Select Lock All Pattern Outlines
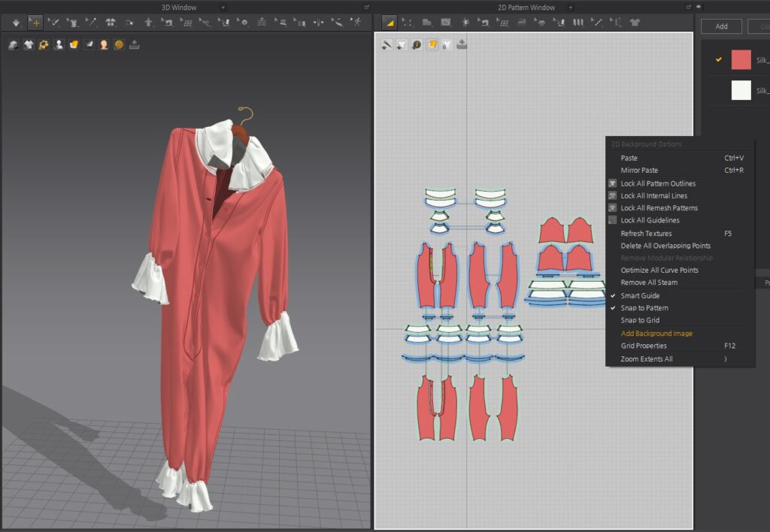Screen dimensions: 770x532 point(657,183)
